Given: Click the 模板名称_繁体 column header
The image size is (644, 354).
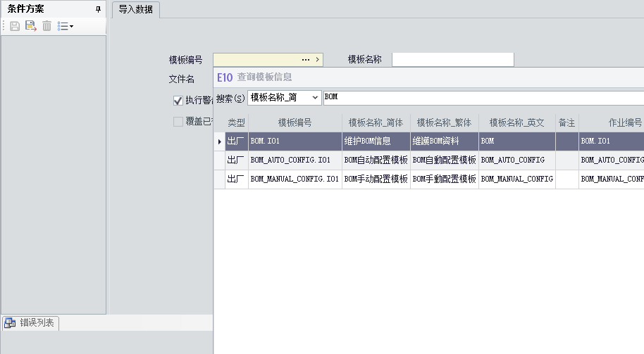Looking at the screenshot, I should pos(445,122).
